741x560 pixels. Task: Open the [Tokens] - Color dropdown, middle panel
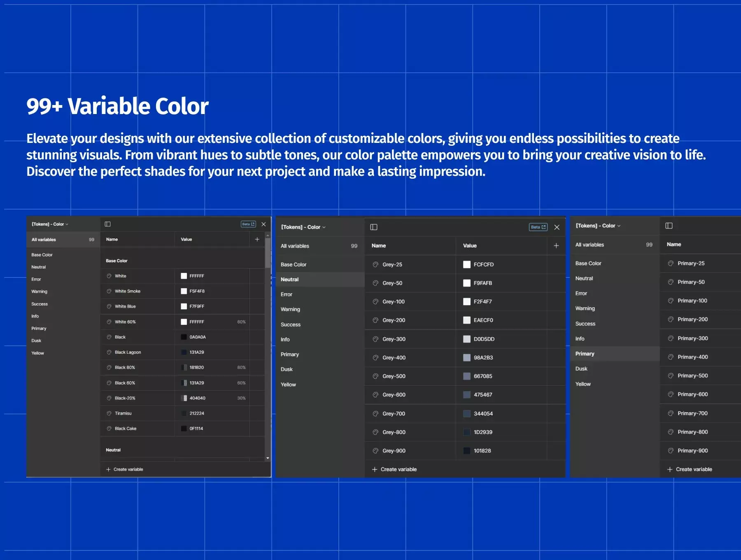point(303,227)
